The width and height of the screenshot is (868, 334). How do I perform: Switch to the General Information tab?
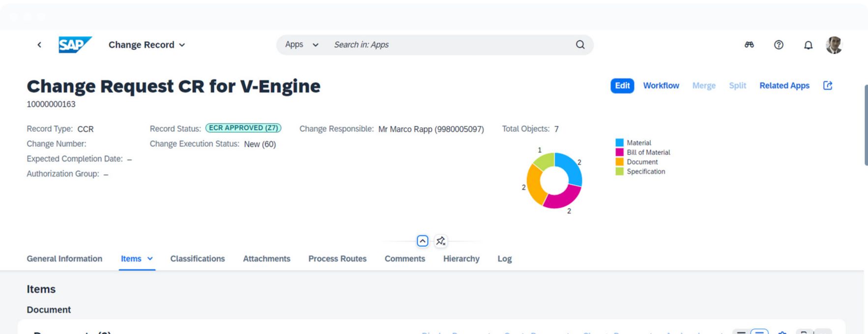[x=64, y=259]
